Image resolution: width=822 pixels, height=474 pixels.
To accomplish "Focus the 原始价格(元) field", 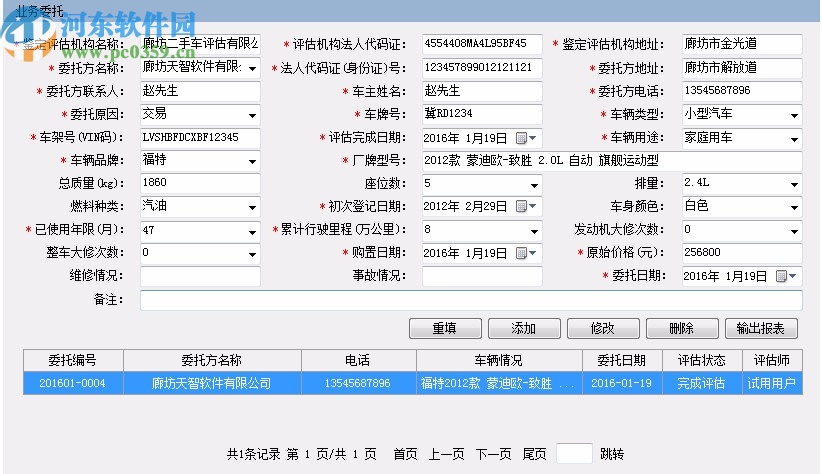I will pos(742,253).
